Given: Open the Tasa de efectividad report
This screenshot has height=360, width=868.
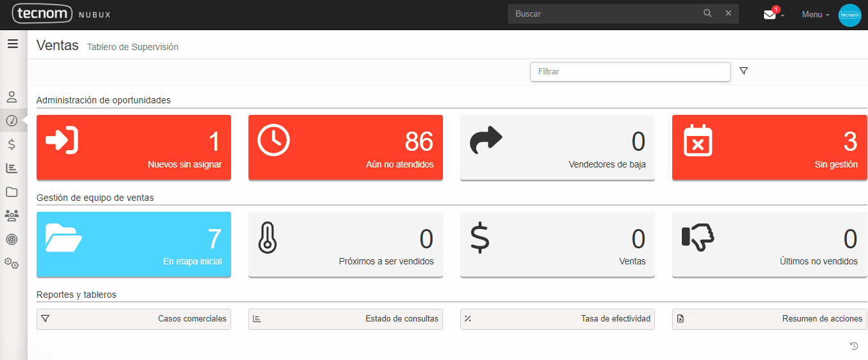Looking at the screenshot, I should 557,319.
